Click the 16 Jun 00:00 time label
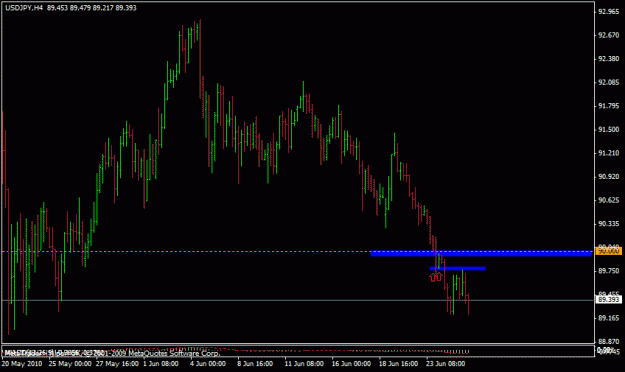 click(351, 364)
